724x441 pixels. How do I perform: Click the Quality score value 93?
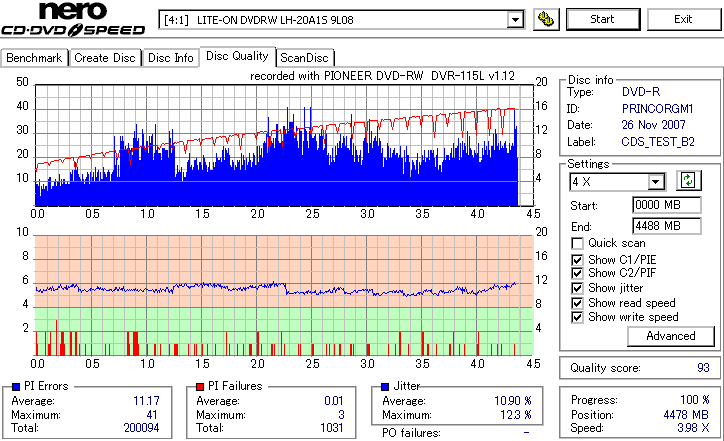[703, 368]
